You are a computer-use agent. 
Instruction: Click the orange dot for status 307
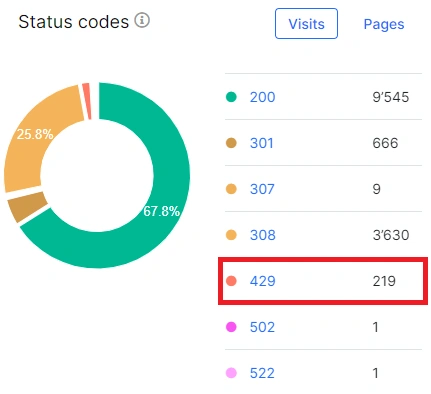231,189
